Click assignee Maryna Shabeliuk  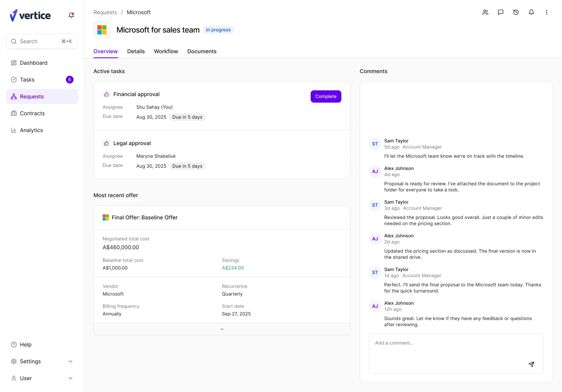156,156
